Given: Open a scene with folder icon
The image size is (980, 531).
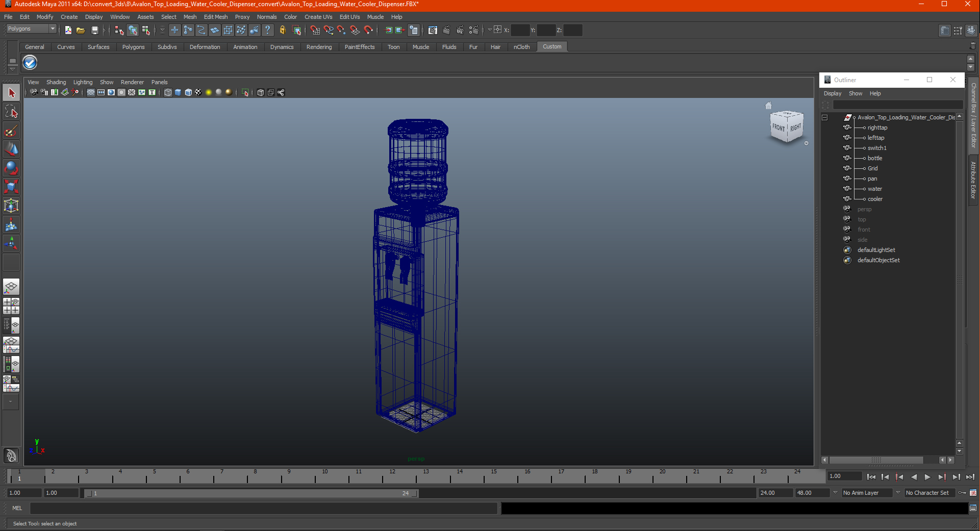Looking at the screenshot, I should click(81, 30).
